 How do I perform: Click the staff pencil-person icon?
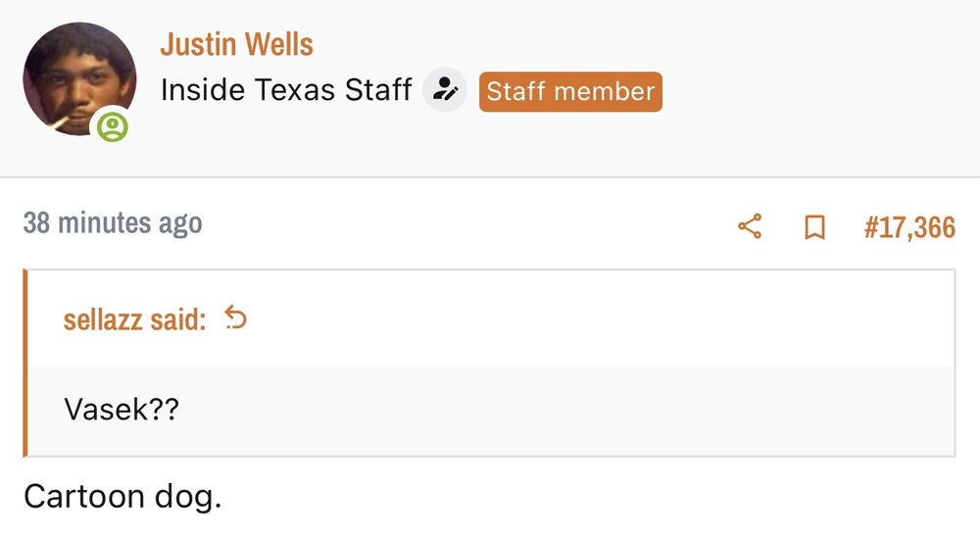pyautogui.click(x=445, y=91)
